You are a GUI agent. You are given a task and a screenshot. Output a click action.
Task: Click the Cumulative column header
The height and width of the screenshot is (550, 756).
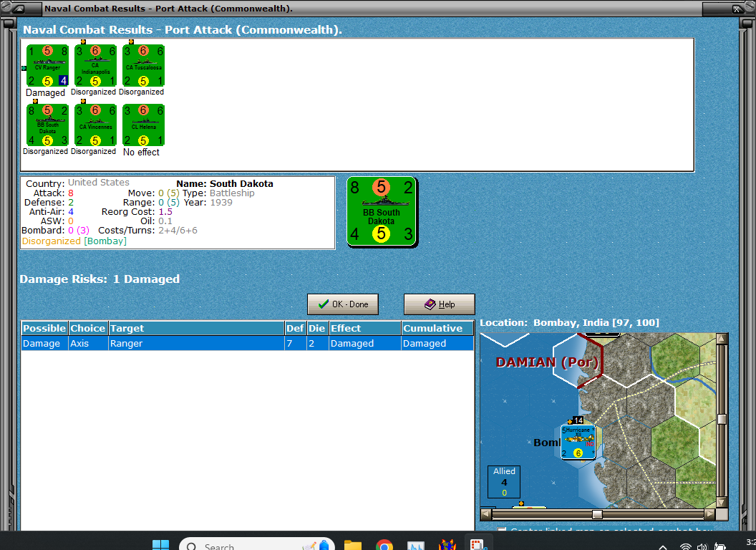(x=437, y=328)
